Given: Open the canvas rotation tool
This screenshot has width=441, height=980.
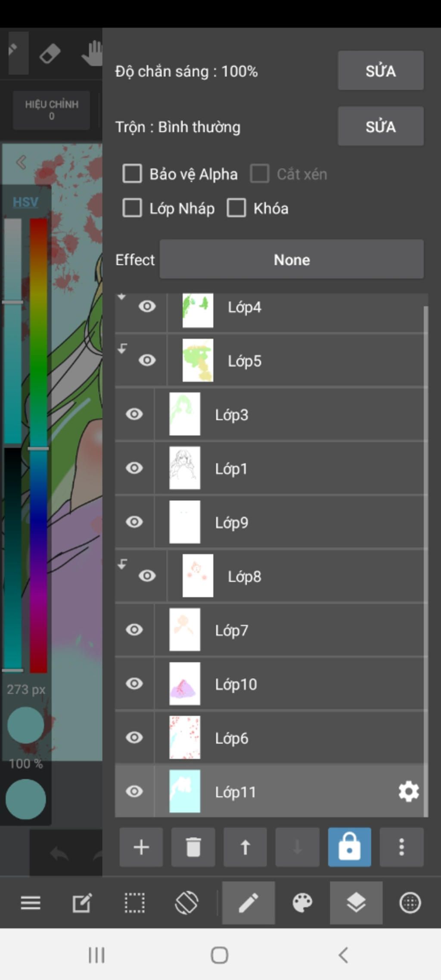Looking at the screenshot, I should (x=187, y=902).
